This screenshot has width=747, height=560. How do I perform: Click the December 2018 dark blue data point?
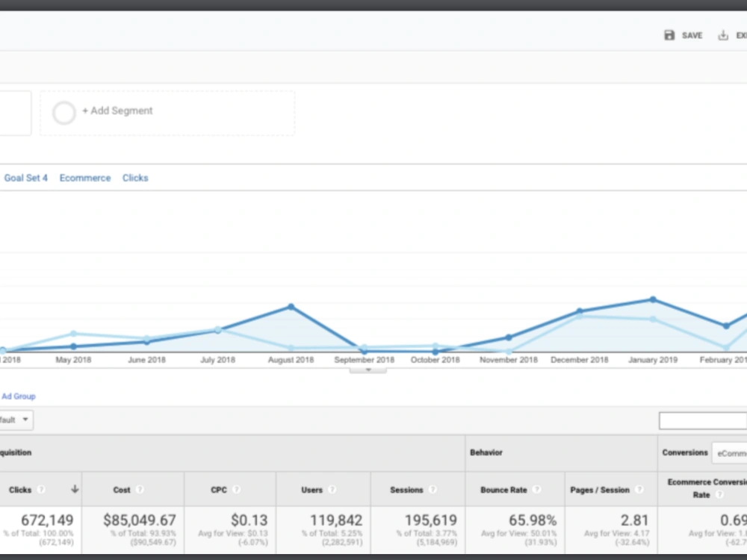(580, 311)
